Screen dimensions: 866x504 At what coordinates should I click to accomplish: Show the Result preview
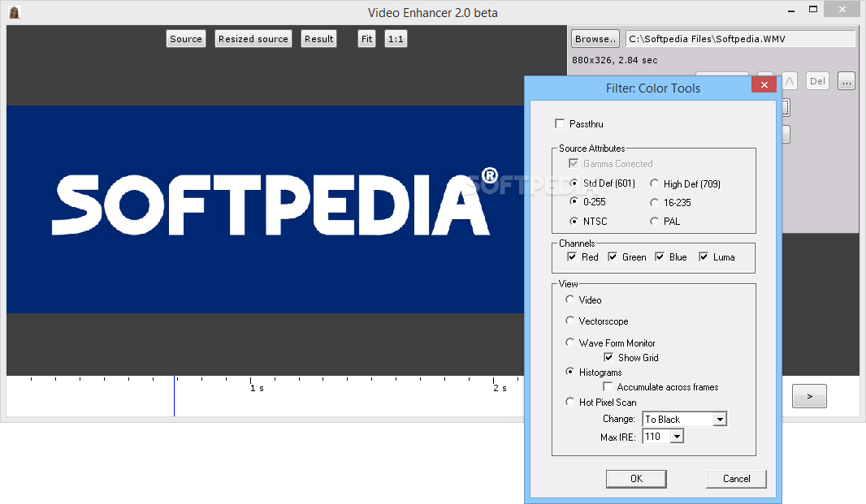[318, 39]
